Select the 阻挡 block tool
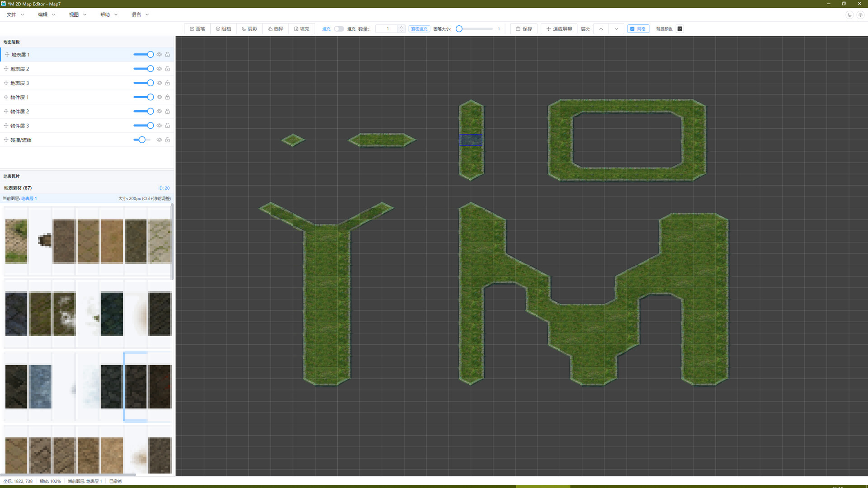The height and width of the screenshot is (488, 868). [223, 29]
